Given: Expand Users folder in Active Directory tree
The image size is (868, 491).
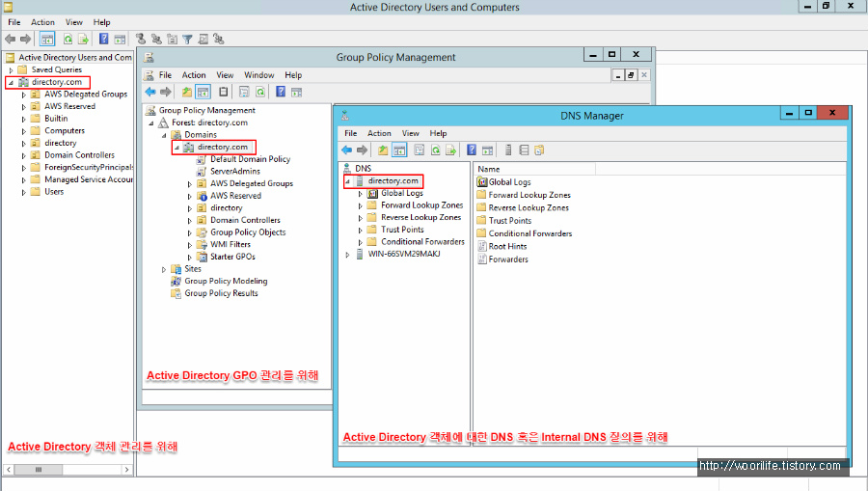Looking at the screenshot, I should (24, 192).
